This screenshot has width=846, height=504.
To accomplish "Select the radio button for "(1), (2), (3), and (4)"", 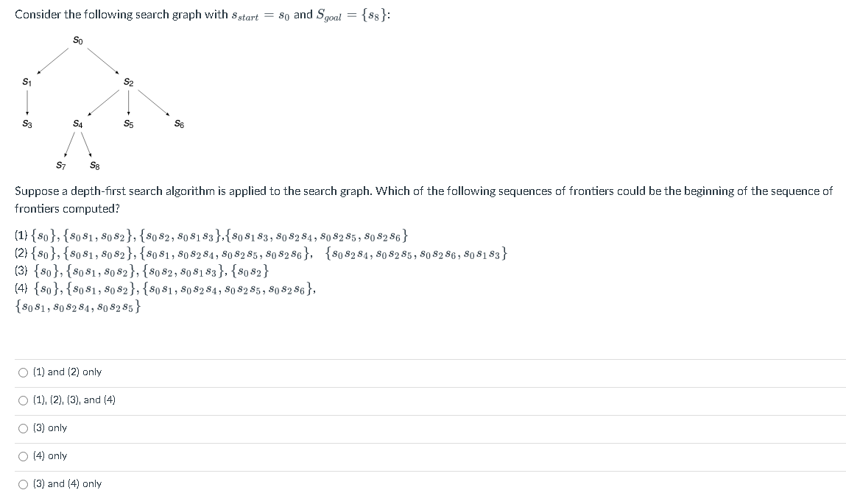I will tap(21, 400).
